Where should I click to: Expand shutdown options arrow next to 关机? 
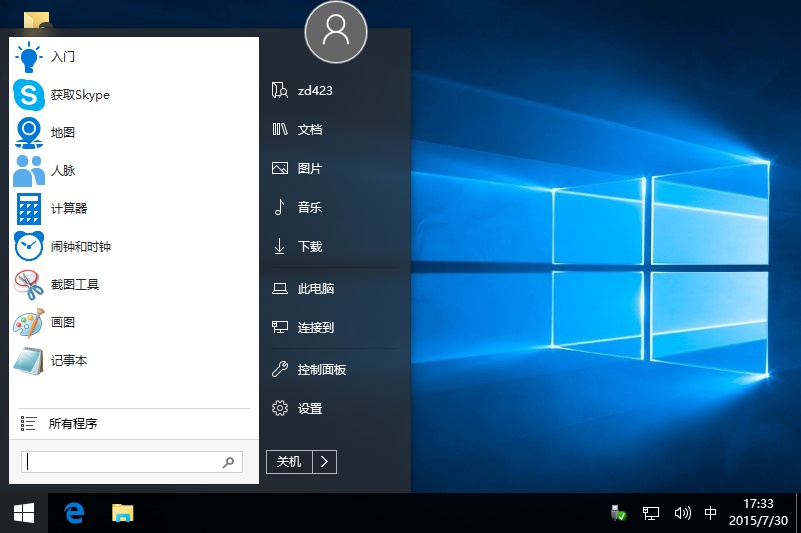pos(325,461)
